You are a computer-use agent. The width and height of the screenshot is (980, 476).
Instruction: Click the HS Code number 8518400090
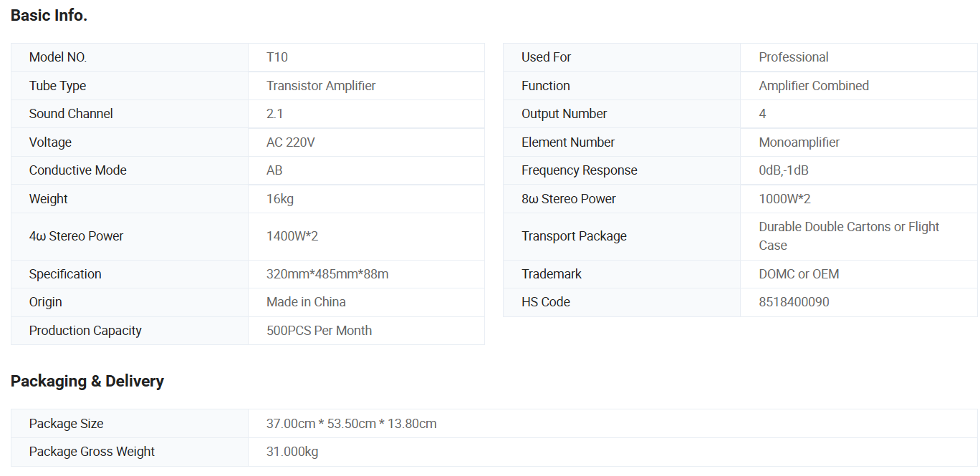(794, 302)
